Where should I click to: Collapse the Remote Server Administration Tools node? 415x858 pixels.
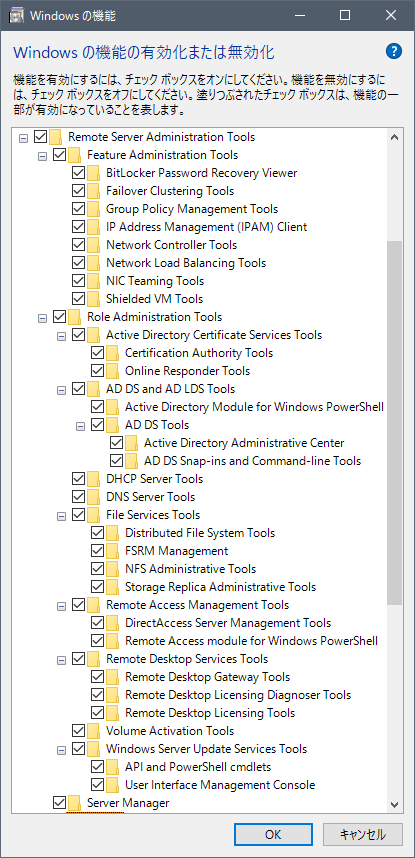[x=23, y=137]
